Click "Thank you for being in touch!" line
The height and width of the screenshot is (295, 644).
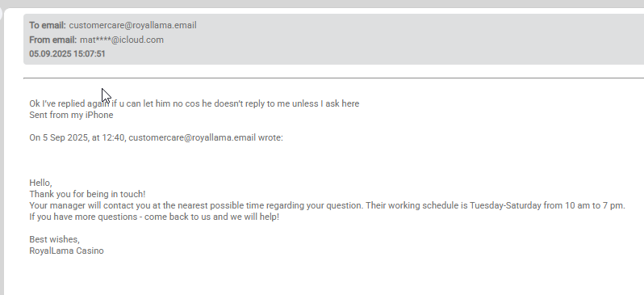point(87,194)
